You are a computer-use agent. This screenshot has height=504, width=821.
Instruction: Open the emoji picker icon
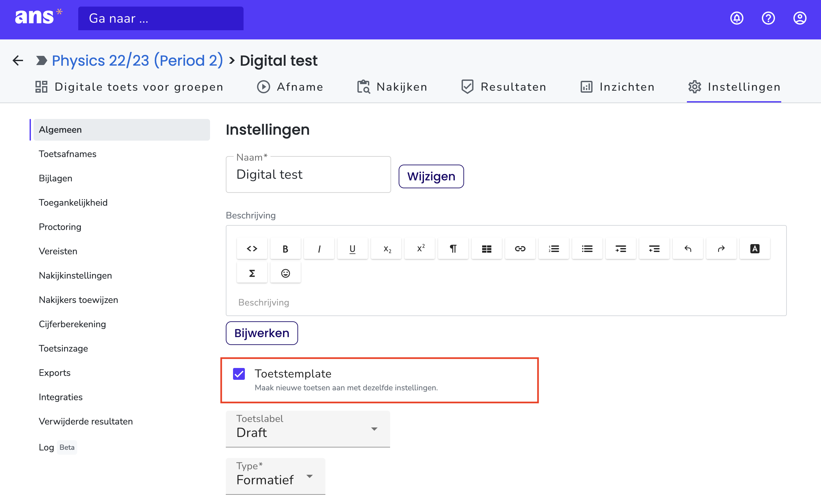pyautogui.click(x=285, y=273)
